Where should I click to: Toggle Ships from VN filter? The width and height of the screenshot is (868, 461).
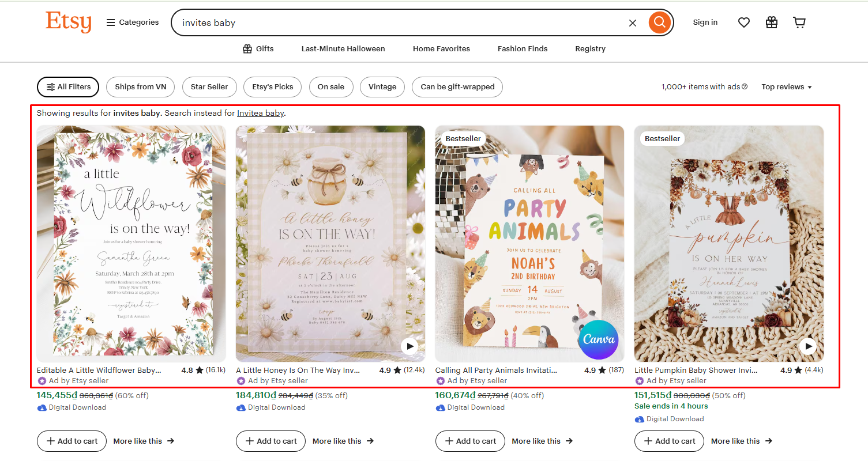(x=141, y=87)
